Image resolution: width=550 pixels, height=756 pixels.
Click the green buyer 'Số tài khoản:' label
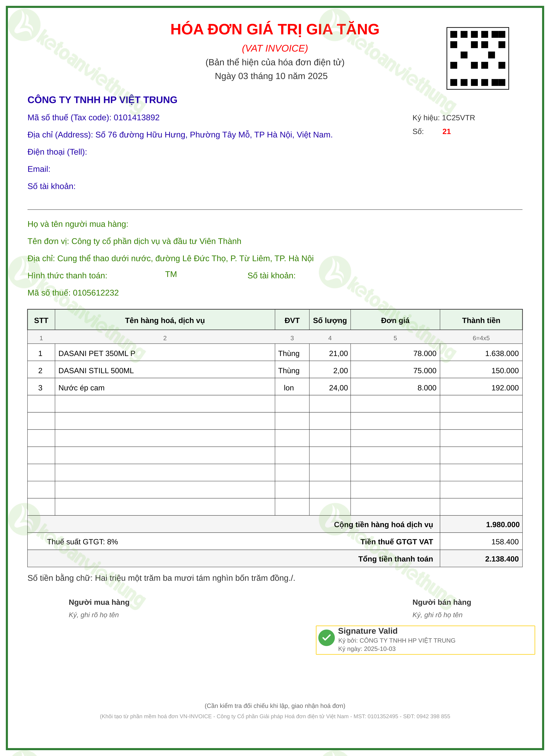(x=271, y=276)
